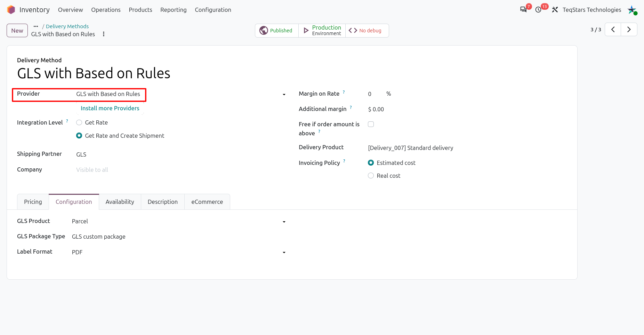Click the Published globe button
This screenshot has height=335, width=644.
click(x=277, y=31)
